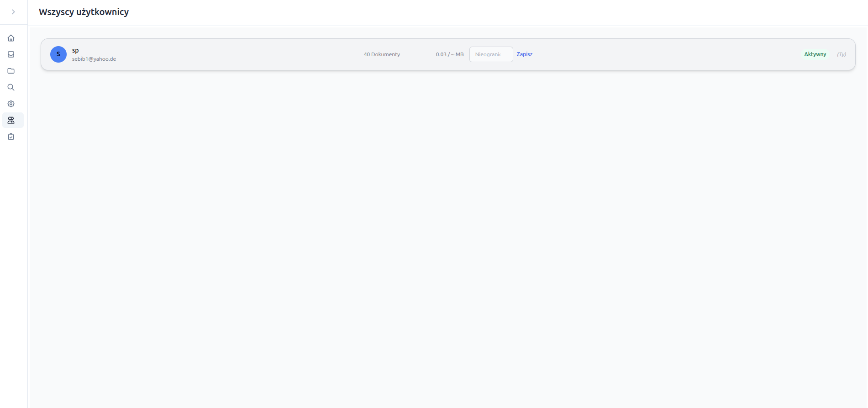This screenshot has height=408, width=868.
Task: Click the storage limit input field
Action: pos(491,54)
